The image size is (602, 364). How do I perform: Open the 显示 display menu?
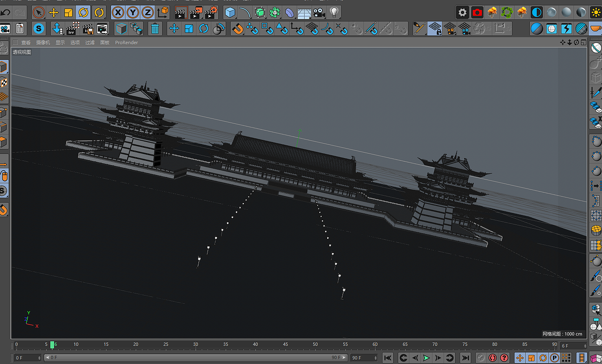[60, 42]
